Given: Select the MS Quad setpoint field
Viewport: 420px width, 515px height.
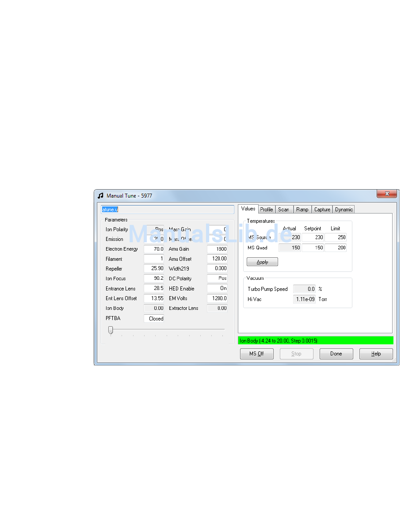Looking at the screenshot, I should [313, 248].
